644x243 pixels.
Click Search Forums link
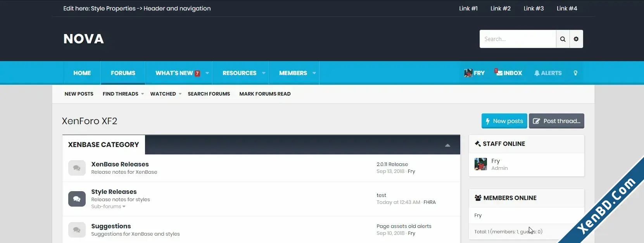(209, 94)
